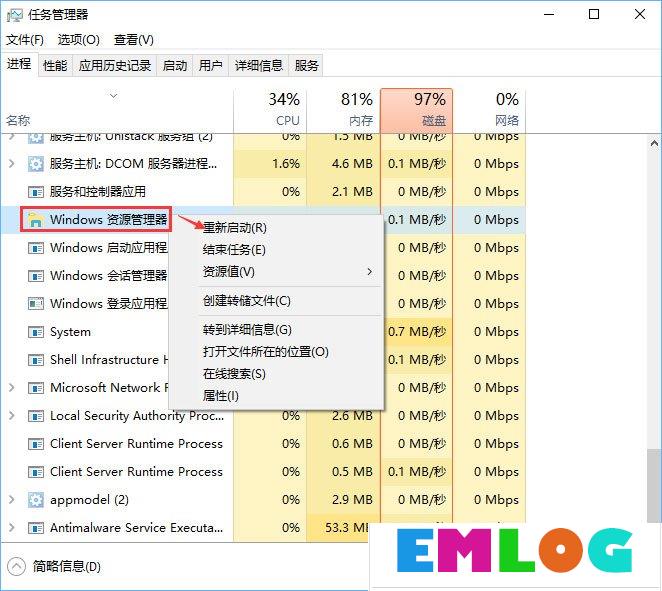Click the Windows 资源管理器 folder icon

click(35, 220)
